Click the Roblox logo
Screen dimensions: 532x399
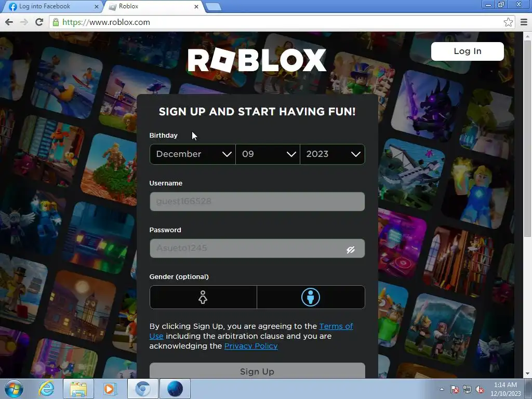coord(257,60)
